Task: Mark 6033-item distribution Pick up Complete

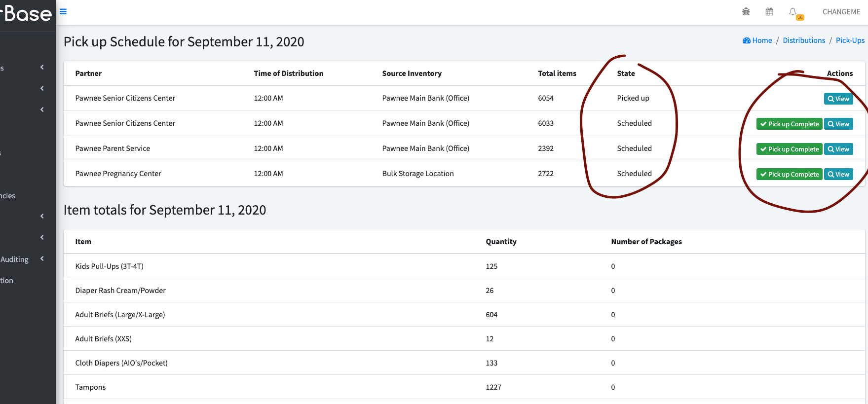Action: (x=790, y=124)
